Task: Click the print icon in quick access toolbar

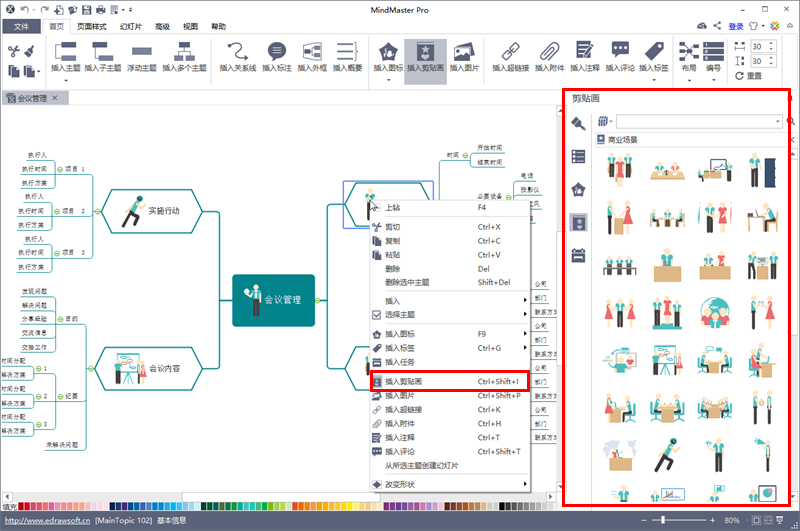Action: tap(101, 10)
